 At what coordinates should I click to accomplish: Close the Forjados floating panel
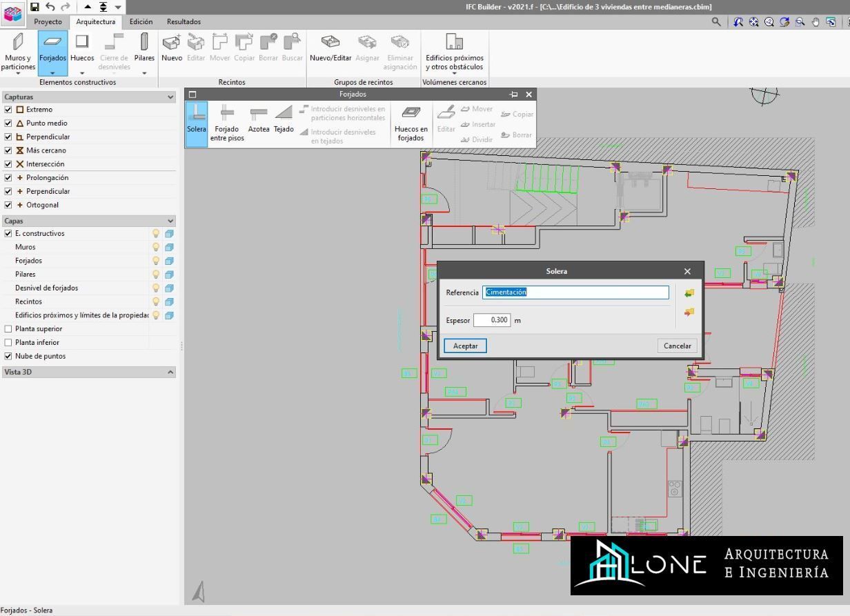(x=529, y=95)
